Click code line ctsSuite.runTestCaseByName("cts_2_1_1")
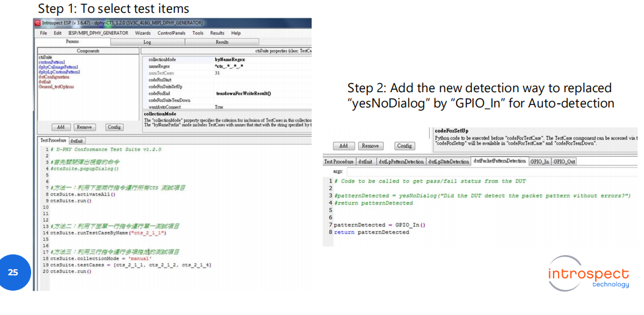The image size is (644, 315). tap(108, 233)
